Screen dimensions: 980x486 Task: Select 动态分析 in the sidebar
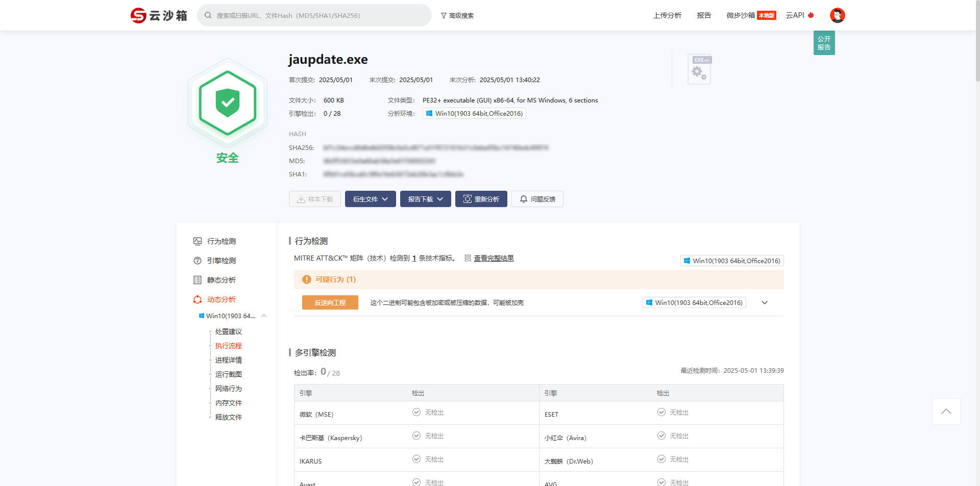(x=222, y=299)
